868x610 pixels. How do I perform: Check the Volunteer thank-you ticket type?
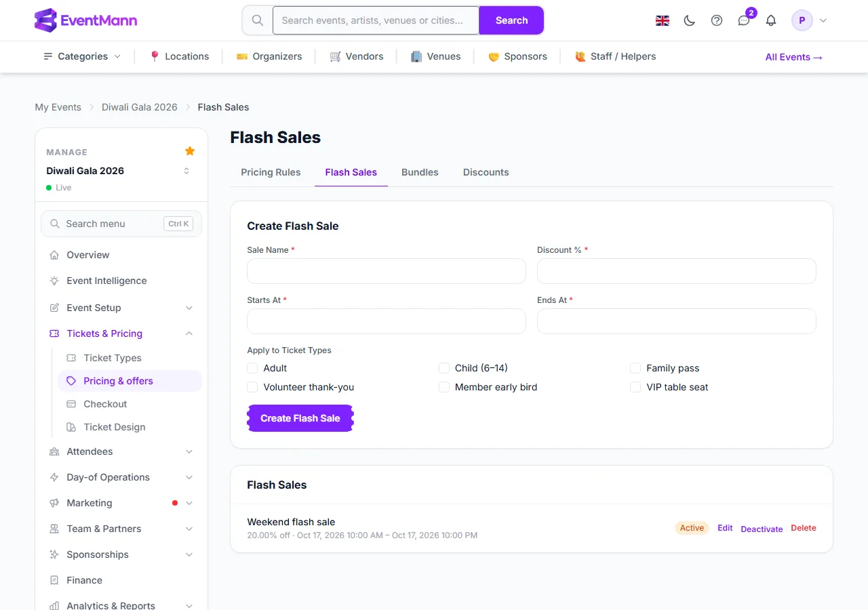click(x=252, y=387)
